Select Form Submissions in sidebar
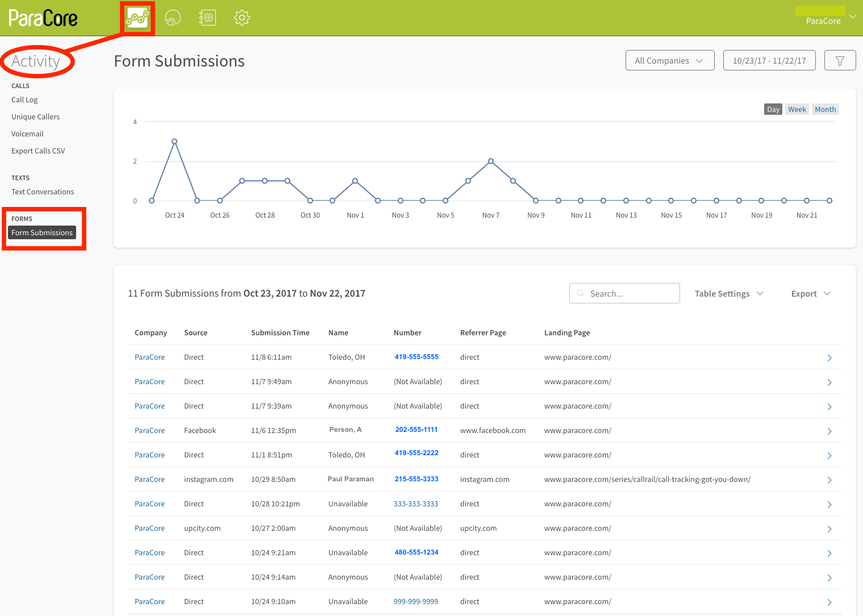This screenshot has width=863, height=616. coord(42,232)
